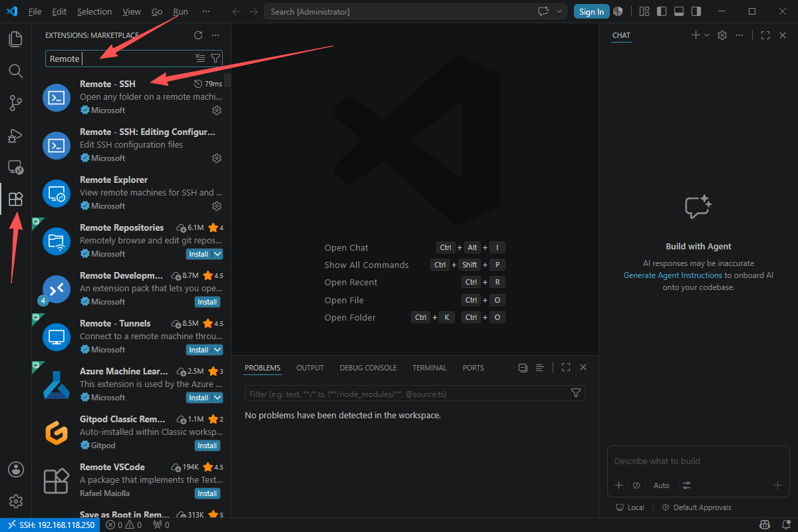Screen dimensions: 798x532
Task: Toggle the primary side bar visibility
Action: [662, 11]
